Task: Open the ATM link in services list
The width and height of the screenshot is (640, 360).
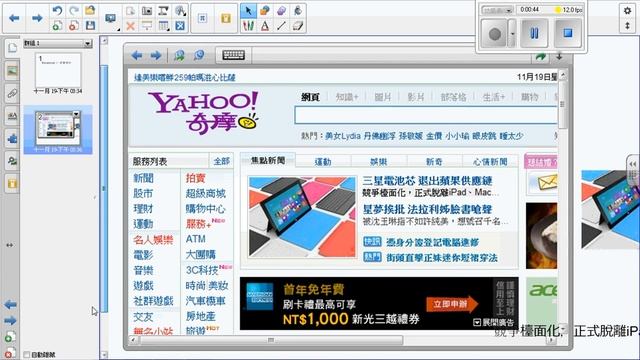Action: [196, 239]
